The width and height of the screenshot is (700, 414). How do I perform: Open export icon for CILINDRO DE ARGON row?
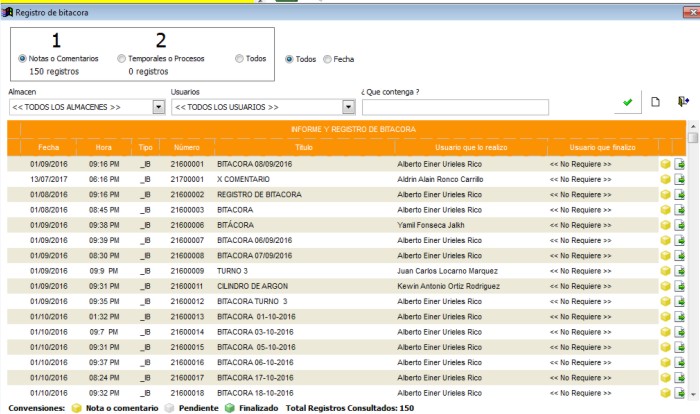tap(679, 286)
